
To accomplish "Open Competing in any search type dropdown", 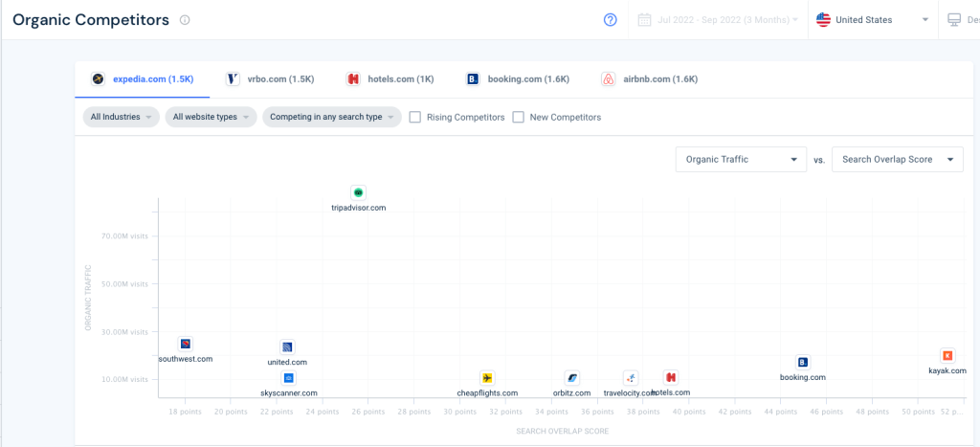I will tap(332, 117).
